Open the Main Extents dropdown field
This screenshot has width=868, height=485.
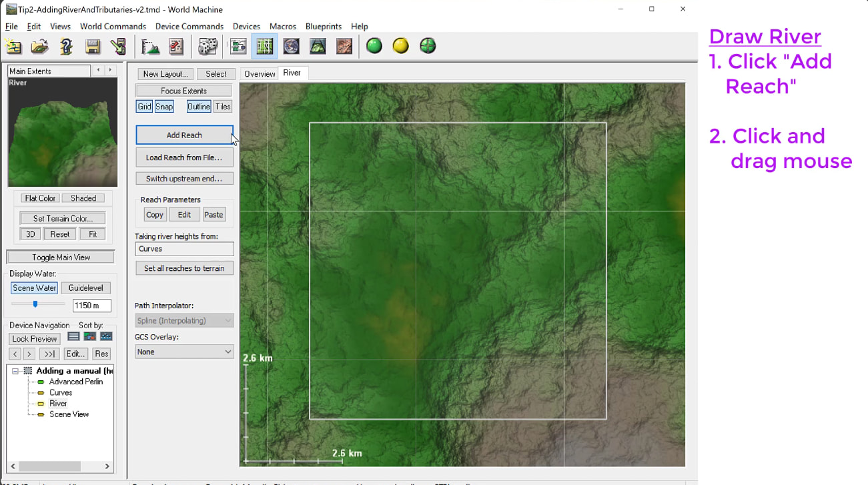49,71
